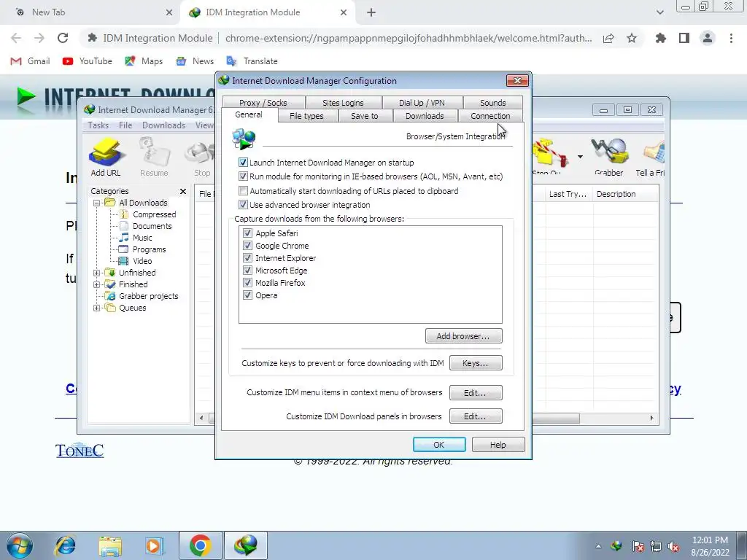Open the Stop Queue dropdown arrow
The height and width of the screenshot is (560, 747).
click(x=580, y=157)
